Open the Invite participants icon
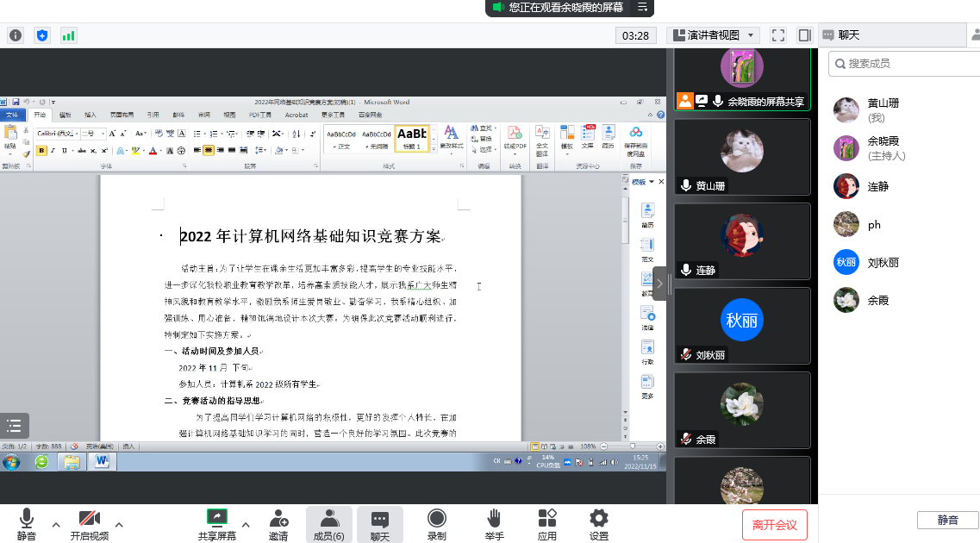This screenshot has height=543, width=980. tap(278, 524)
